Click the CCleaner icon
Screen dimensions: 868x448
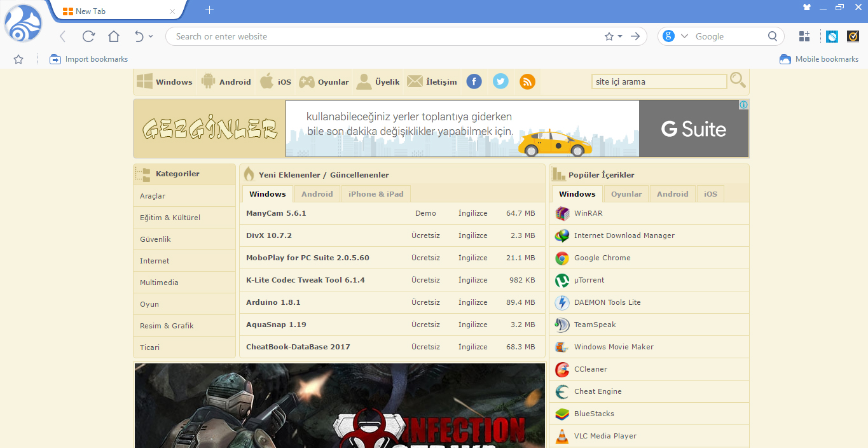[x=561, y=369]
